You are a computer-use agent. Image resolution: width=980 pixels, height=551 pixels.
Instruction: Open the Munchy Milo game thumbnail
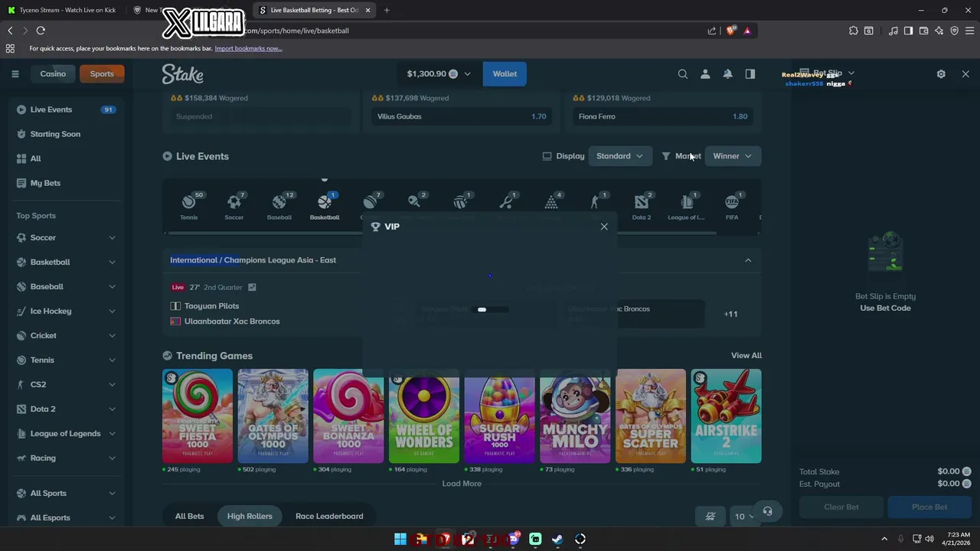click(x=575, y=416)
